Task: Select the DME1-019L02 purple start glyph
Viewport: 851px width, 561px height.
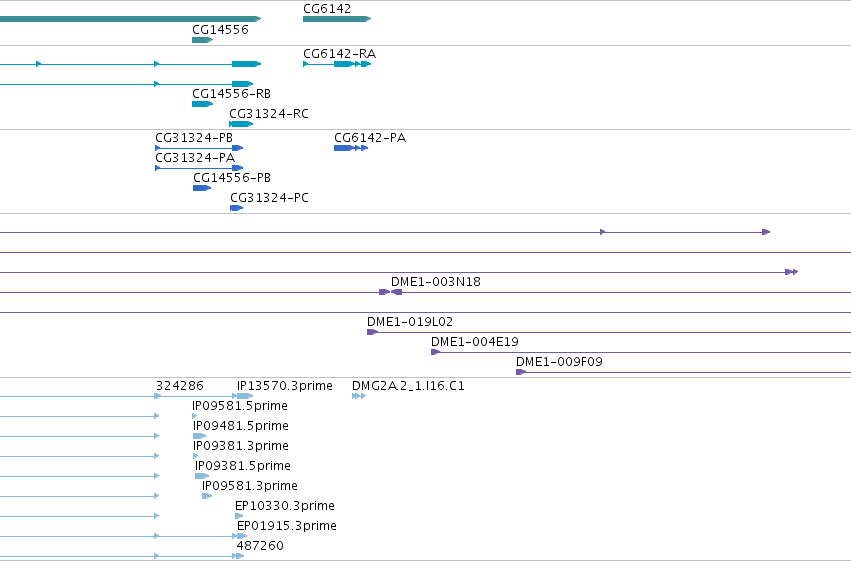Action: click(372, 332)
